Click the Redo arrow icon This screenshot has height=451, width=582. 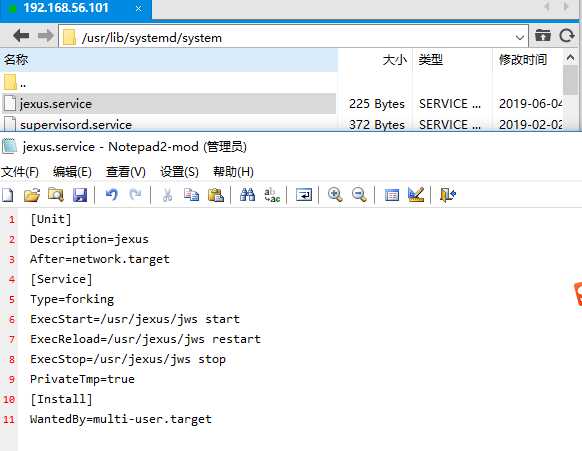[135, 195]
